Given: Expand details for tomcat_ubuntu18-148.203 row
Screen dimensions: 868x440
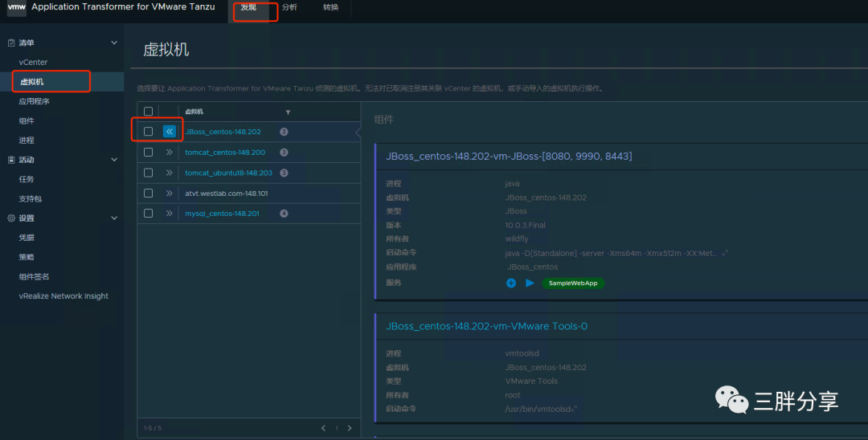Looking at the screenshot, I should coord(170,173).
